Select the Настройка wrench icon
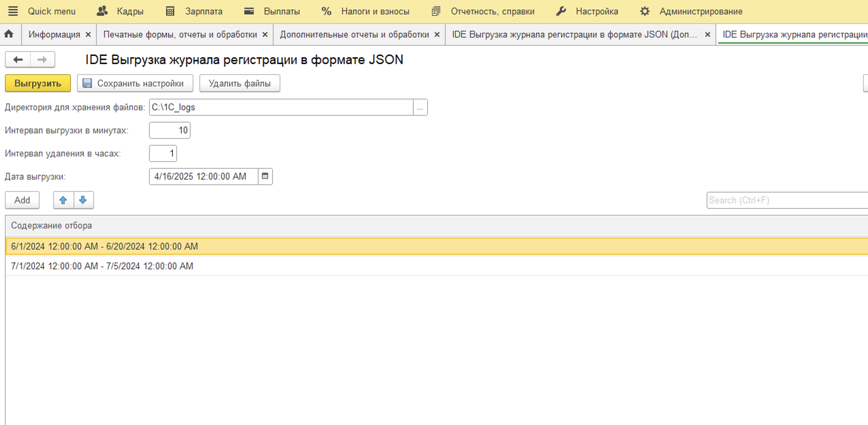 (560, 11)
